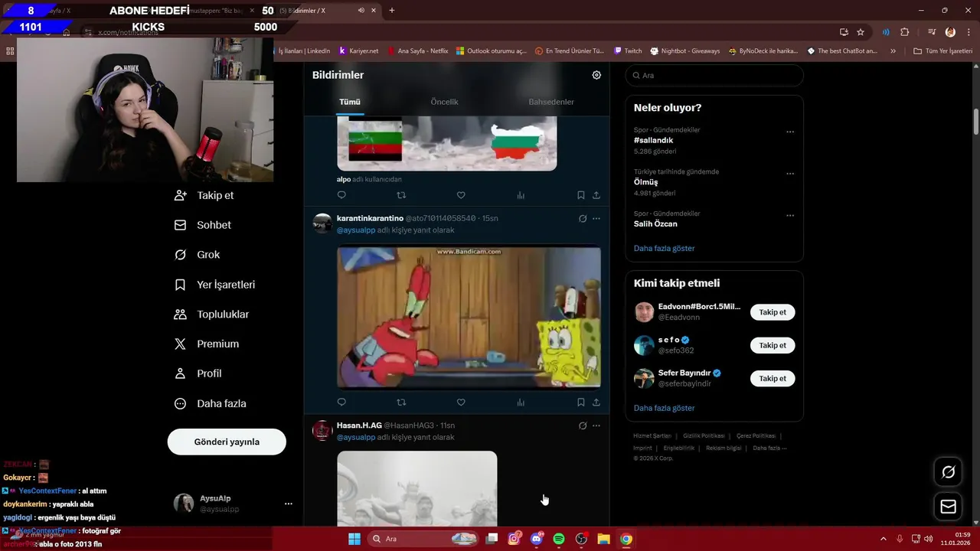
Task: Open floating messages envelope button
Action: click(949, 507)
